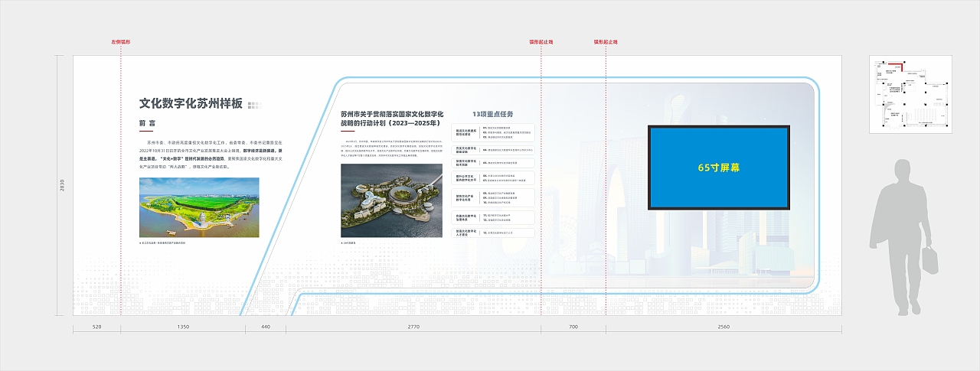Open the aerial riverside park photo
The height and width of the screenshot is (371, 980).
coord(199,207)
